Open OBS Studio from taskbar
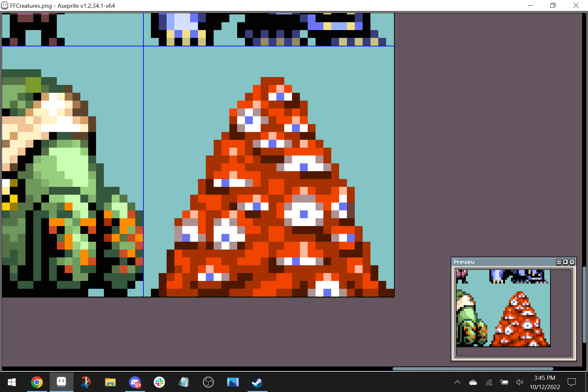This screenshot has height=392, width=588. click(208, 382)
